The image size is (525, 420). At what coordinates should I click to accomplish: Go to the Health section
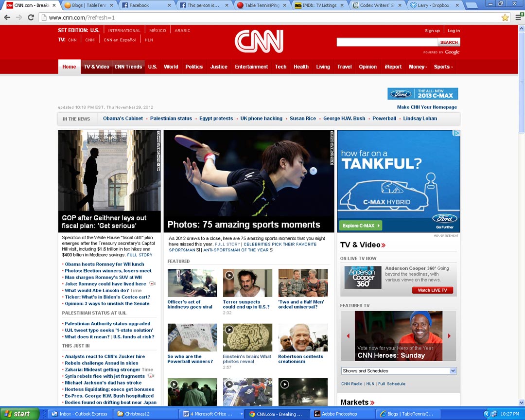pos(301,67)
